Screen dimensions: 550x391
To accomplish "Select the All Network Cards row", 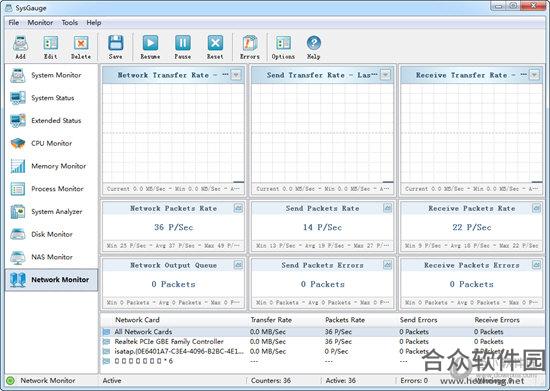I will [x=323, y=332].
